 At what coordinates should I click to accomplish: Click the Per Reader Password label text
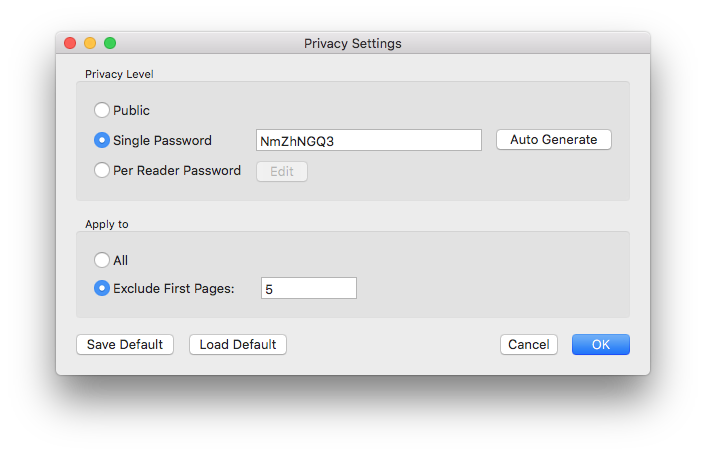click(x=177, y=171)
